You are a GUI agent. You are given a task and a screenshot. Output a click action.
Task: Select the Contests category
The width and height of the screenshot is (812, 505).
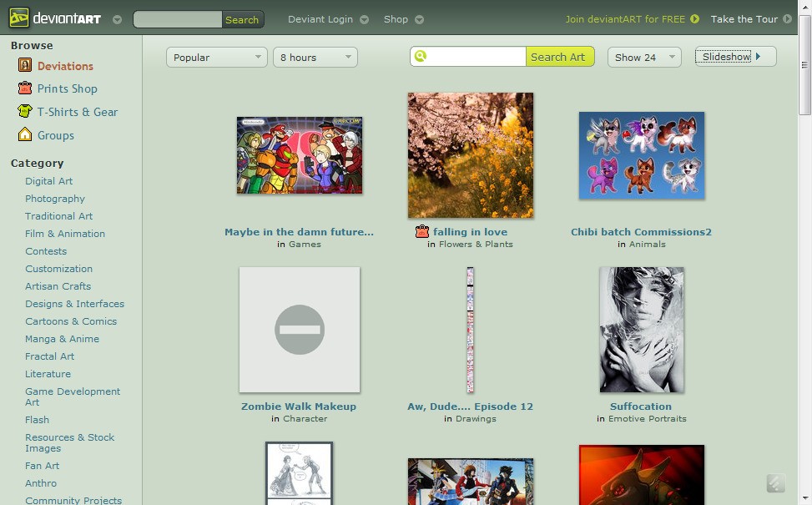[46, 251]
